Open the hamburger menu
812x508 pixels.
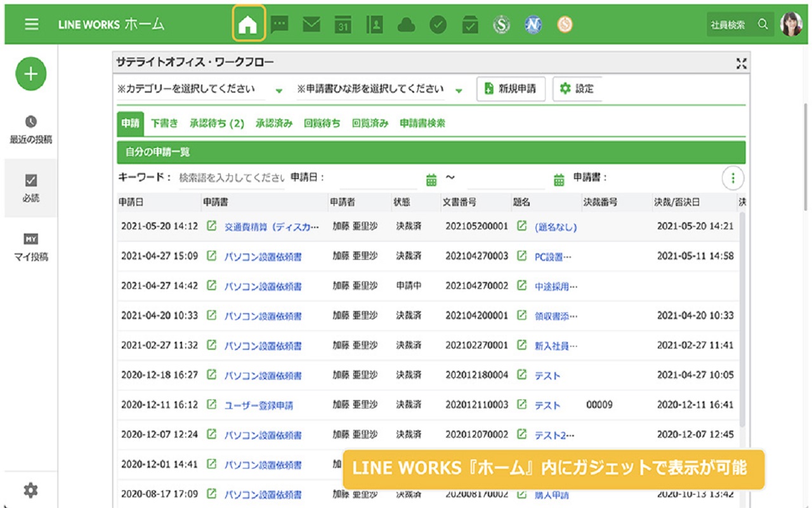32,24
